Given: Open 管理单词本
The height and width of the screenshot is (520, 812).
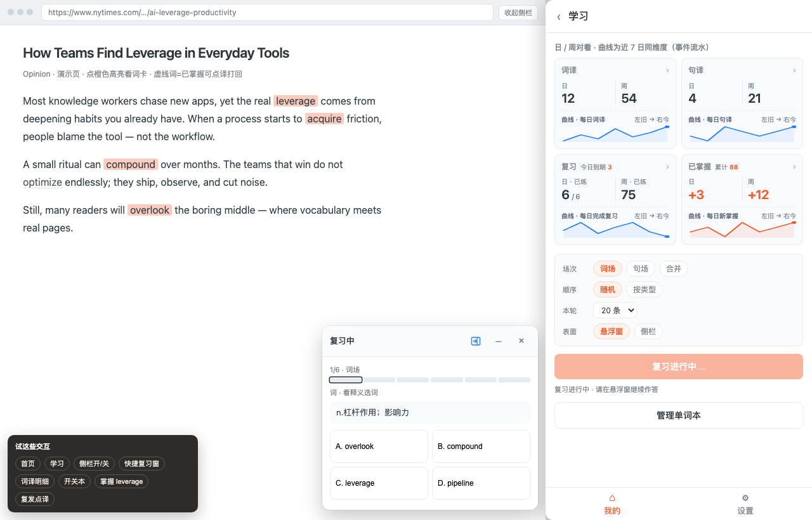Looking at the screenshot, I should coord(679,415).
